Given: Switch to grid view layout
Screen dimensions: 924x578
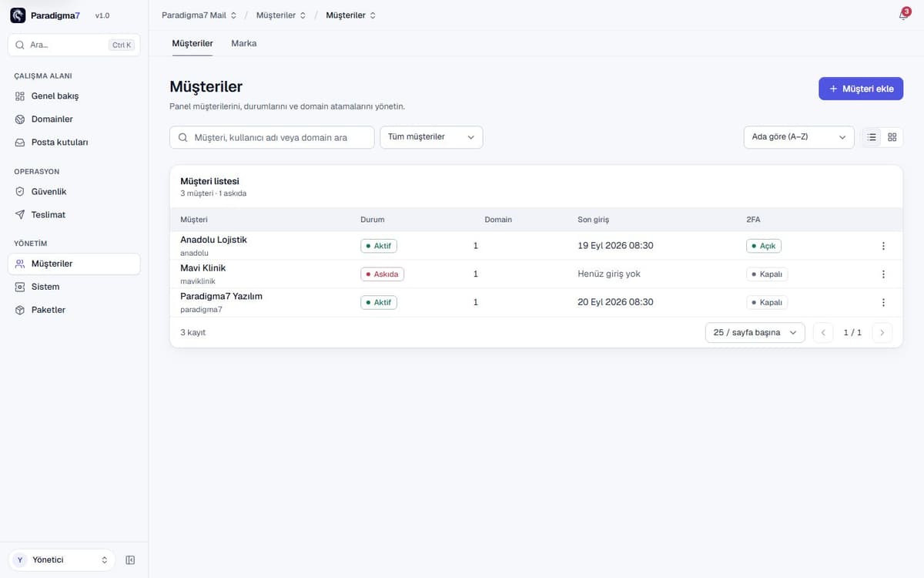Looking at the screenshot, I should [892, 137].
